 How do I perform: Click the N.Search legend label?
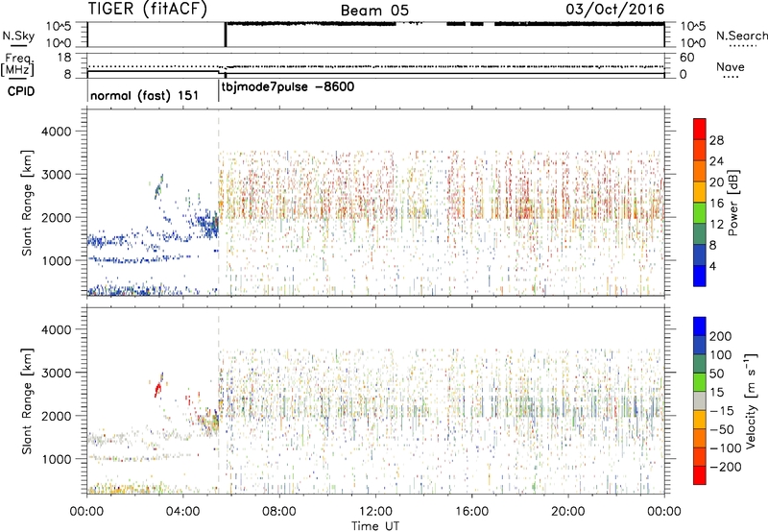click(741, 36)
